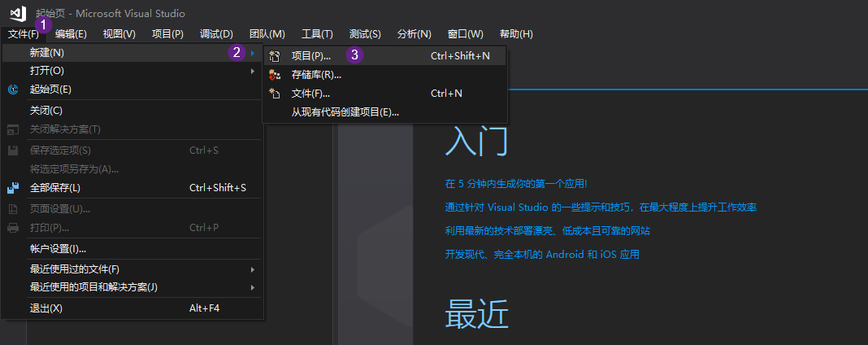Open the 窗口(W) menu

point(466,34)
